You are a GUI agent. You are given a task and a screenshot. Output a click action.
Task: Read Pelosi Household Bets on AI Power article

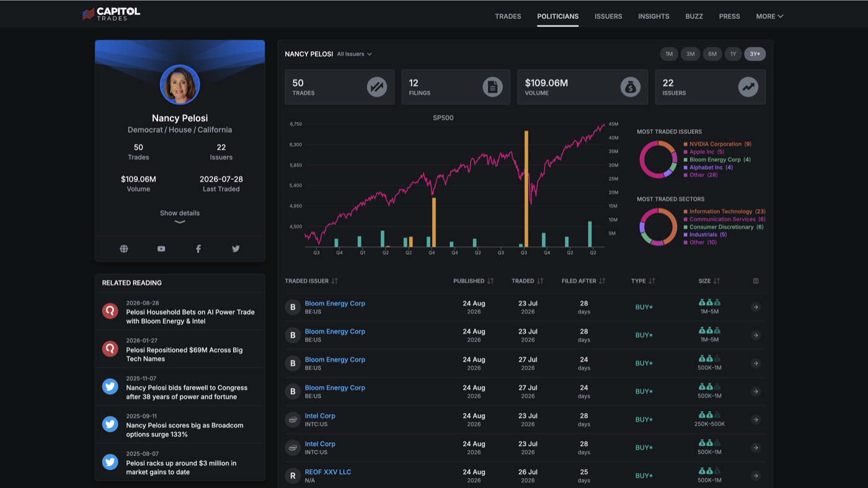(190, 316)
